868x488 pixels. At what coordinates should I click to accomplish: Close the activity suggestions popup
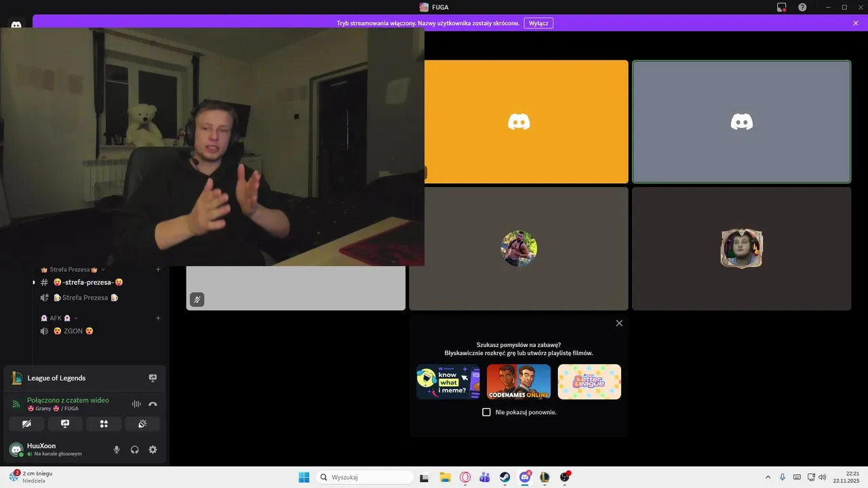pyautogui.click(x=619, y=323)
